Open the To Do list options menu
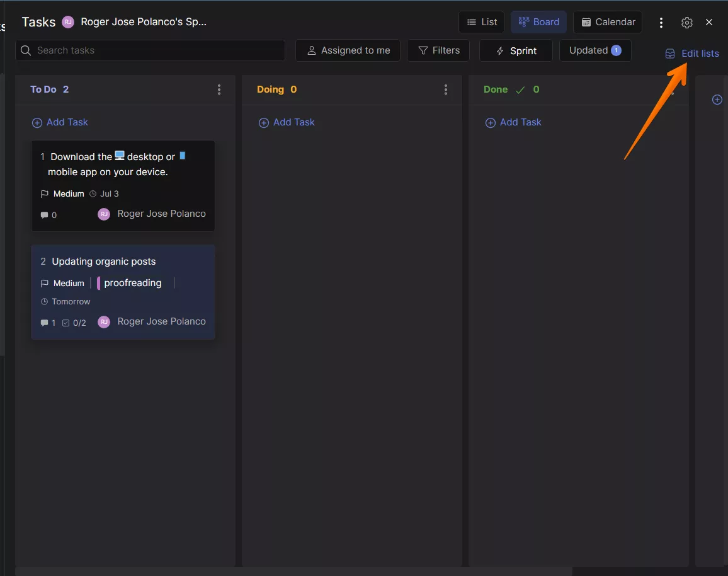Screen dimensions: 728x576 (x=219, y=89)
